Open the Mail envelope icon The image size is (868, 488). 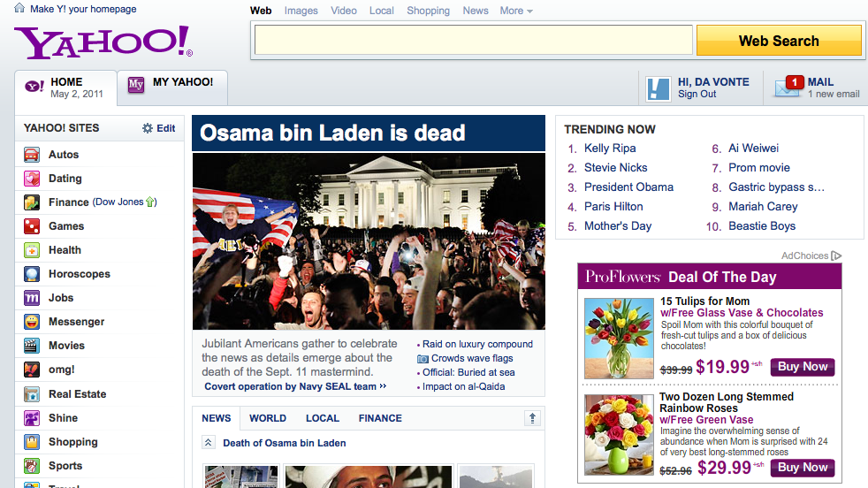pyautogui.click(x=788, y=87)
